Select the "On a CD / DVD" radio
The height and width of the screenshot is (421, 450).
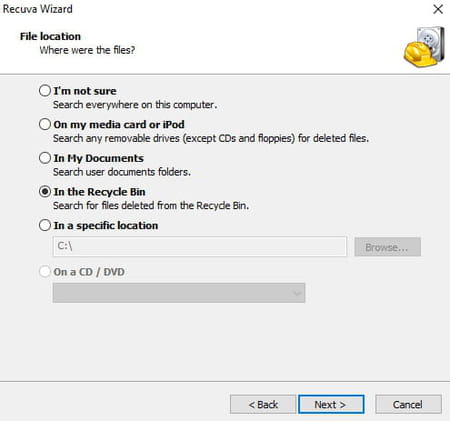pyautogui.click(x=45, y=272)
